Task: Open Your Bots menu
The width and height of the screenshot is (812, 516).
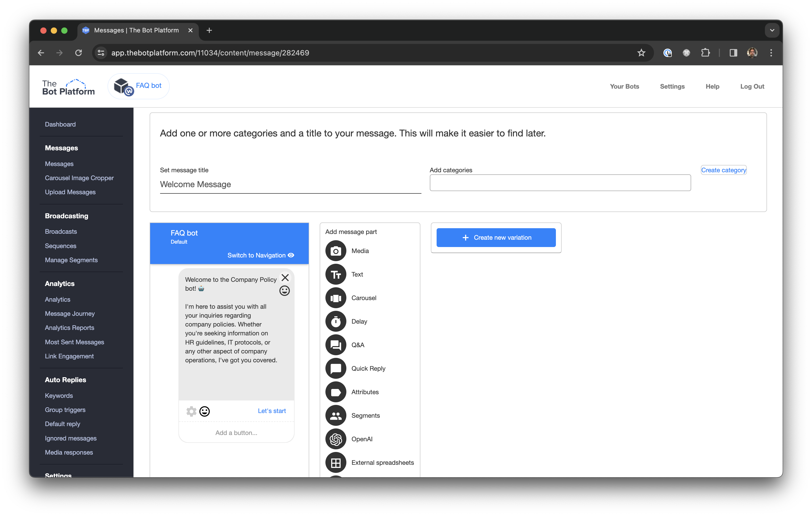Action: [624, 87]
